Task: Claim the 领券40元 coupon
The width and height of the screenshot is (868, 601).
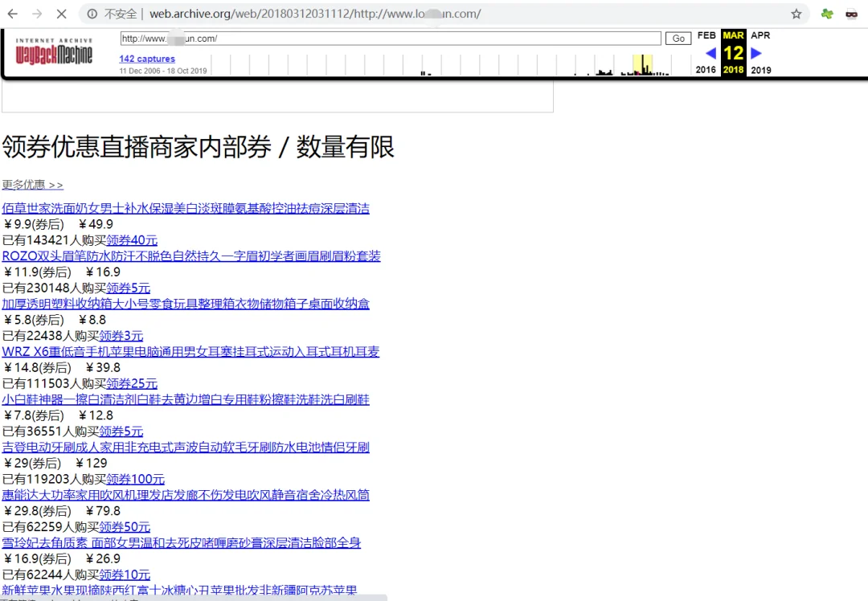Action: tap(132, 240)
